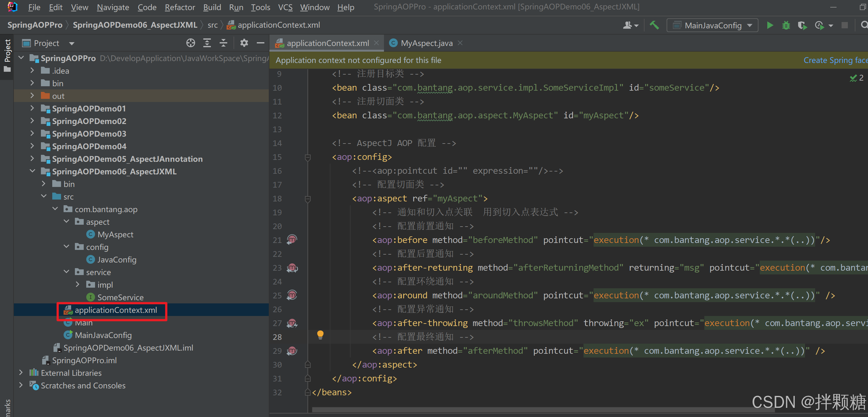
Task: Expand the SpringAOPDemo05_AspectJAnnotation module
Action: pos(32,159)
